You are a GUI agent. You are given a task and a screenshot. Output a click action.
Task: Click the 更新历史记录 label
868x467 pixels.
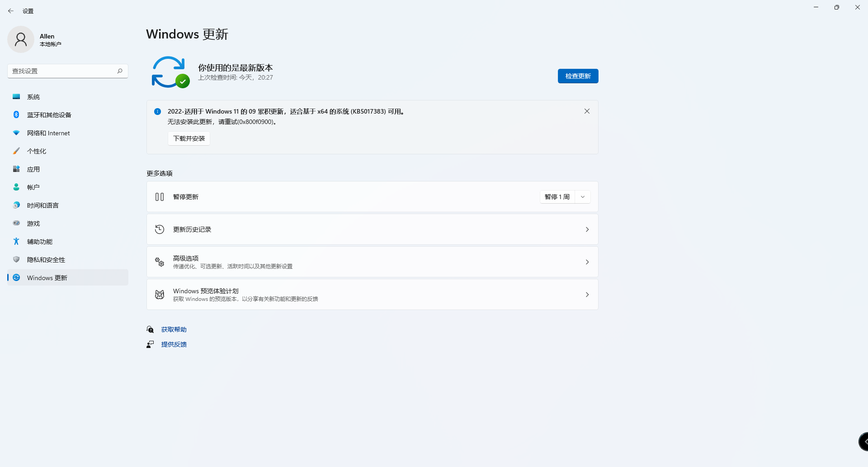pos(192,229)
